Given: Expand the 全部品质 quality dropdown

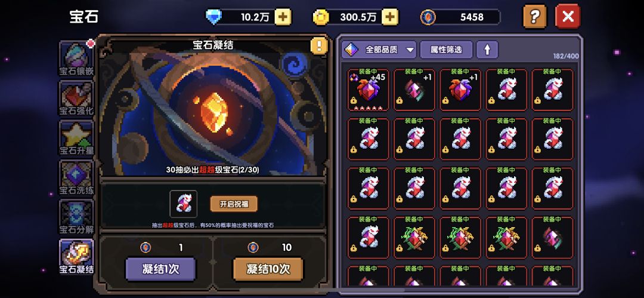Looking at the screenshot, I should [379, 50].
